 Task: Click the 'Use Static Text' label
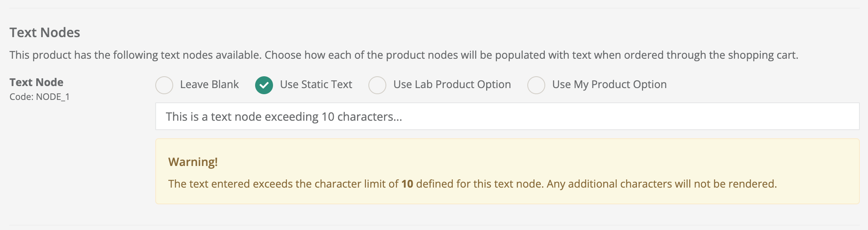316,84
